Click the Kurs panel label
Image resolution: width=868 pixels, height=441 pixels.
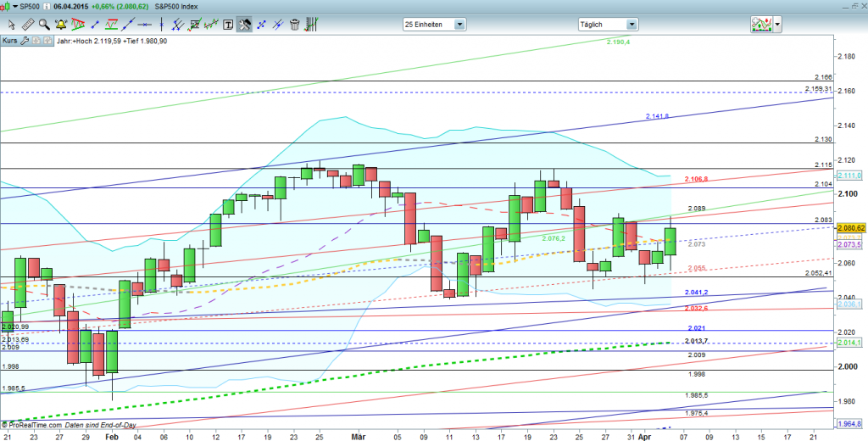tap(9, 41)
